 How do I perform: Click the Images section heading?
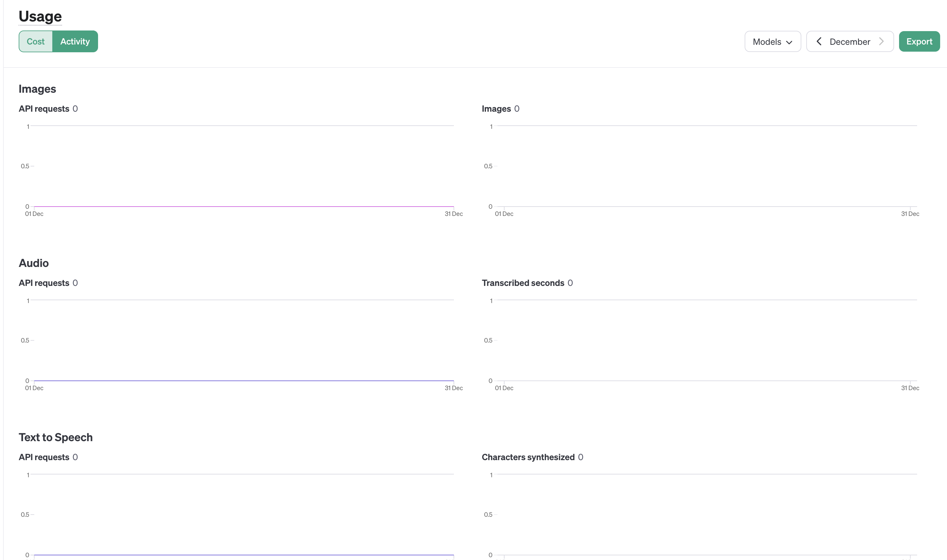coord(37,89)
